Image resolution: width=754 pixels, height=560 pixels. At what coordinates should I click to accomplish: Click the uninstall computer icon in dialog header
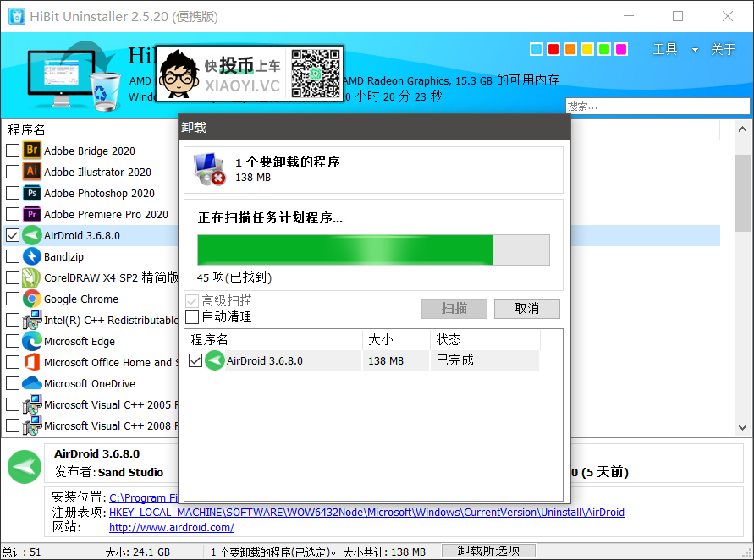coord(210,169)
